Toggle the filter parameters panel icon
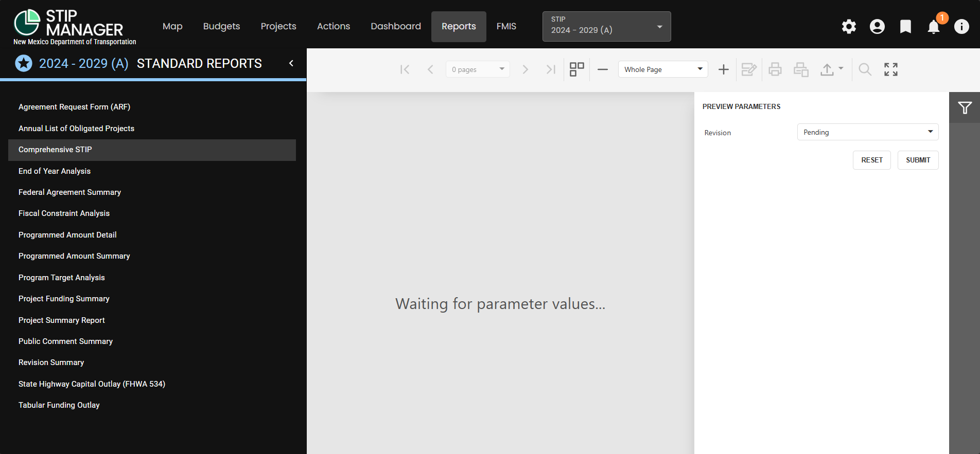 tap(965, 107)
